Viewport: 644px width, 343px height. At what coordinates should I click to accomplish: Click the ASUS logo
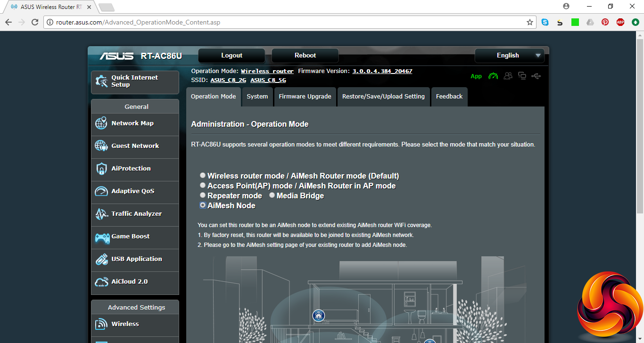coord(116,56)
